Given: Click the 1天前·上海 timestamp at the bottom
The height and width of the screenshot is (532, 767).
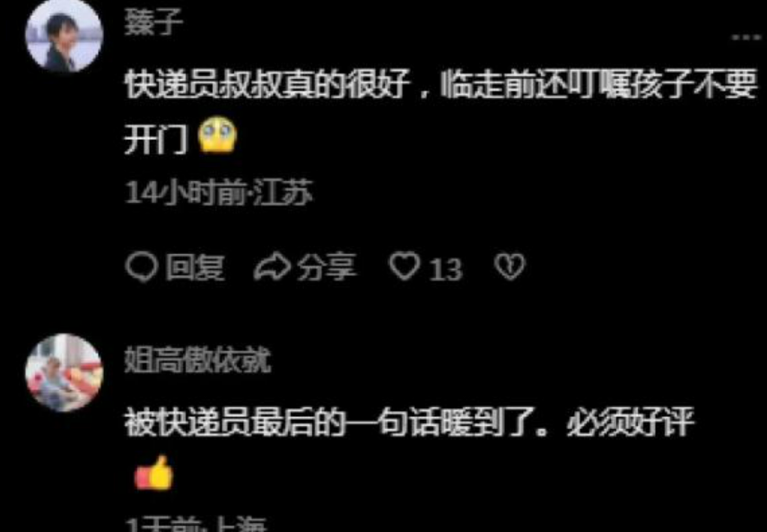Looking at the screenshot, I should [196, 525].
